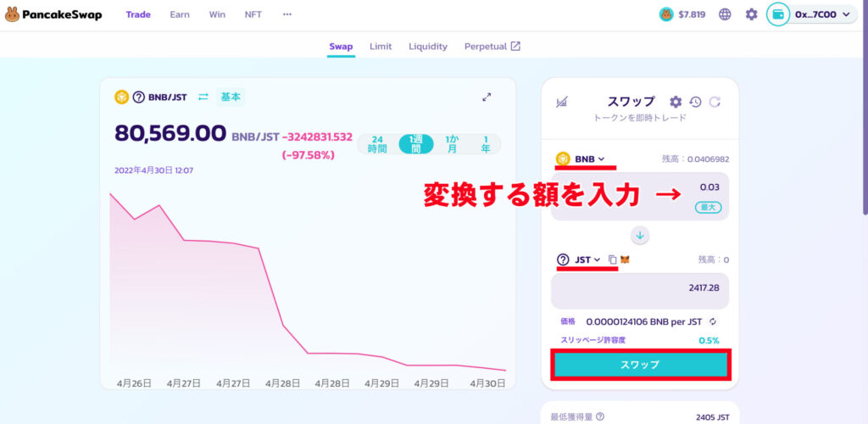This screenshot has height=424, width=868.
Task: Open the BNB token selector dropdown
Action: coord(581,159)
